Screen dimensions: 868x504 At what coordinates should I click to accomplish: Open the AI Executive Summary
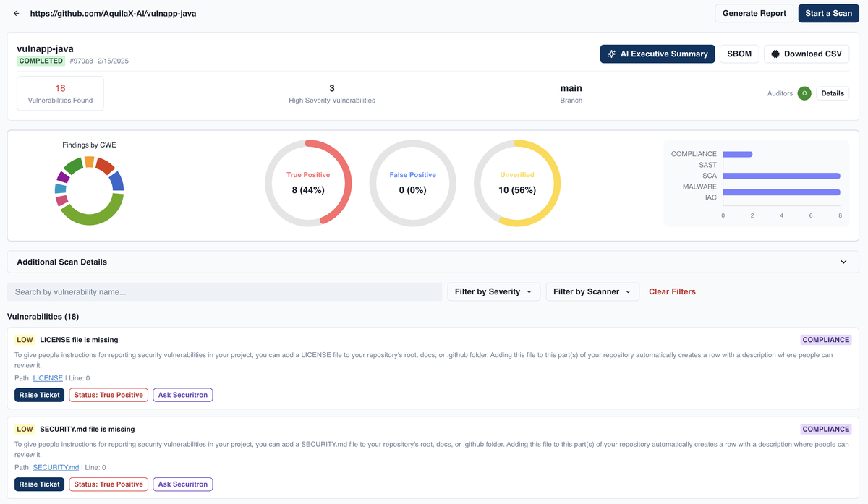[657, 54]
